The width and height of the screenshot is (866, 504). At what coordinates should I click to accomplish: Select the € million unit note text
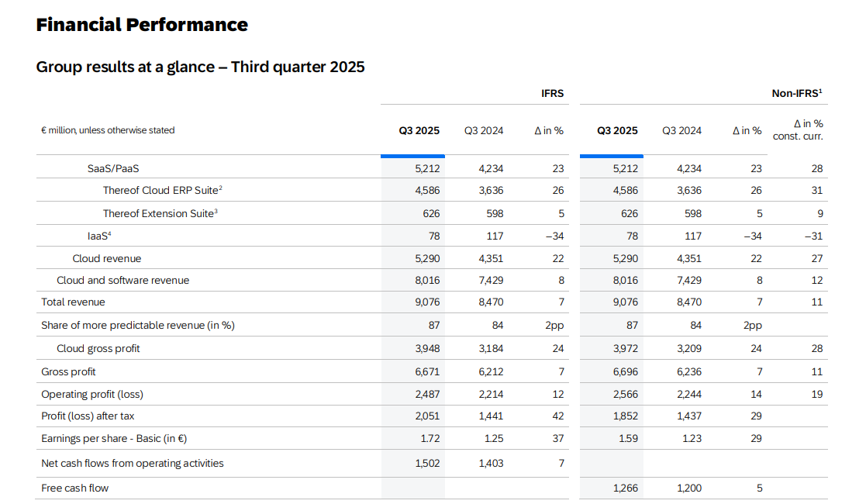(108, 130)
